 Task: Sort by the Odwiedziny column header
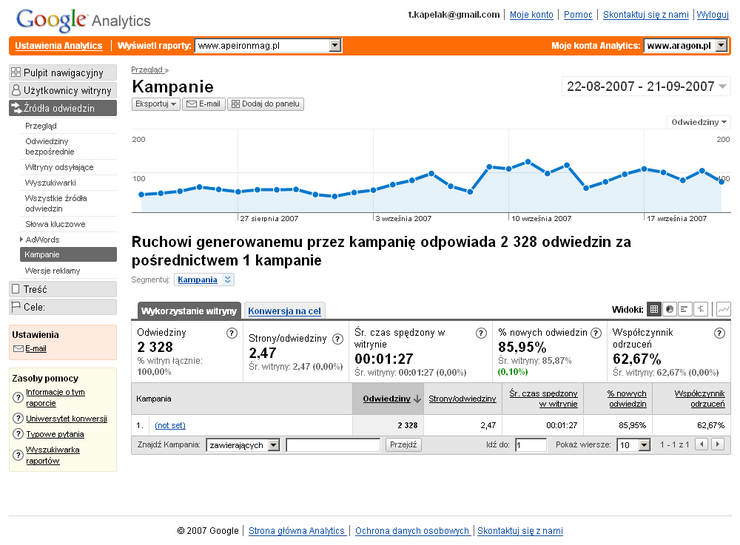coord(385,399)
